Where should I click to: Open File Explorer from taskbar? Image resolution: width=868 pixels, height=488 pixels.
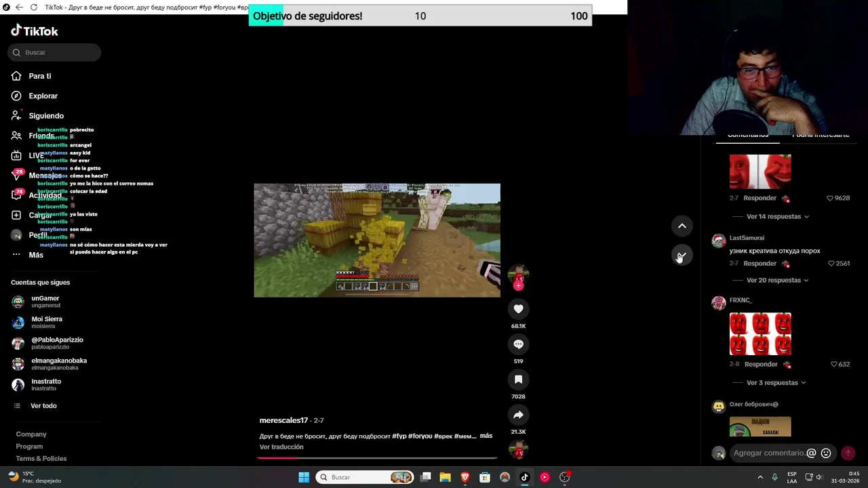445,477
